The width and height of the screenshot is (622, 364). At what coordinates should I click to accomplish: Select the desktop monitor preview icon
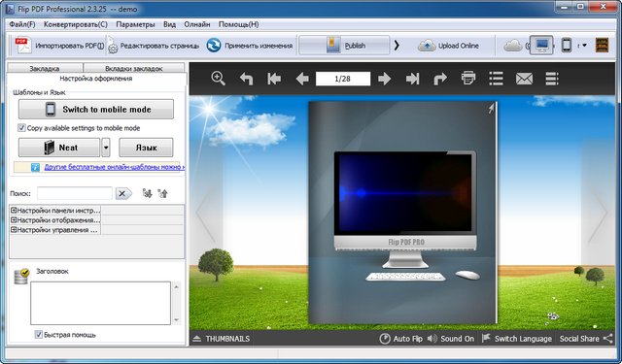(542, 46)
